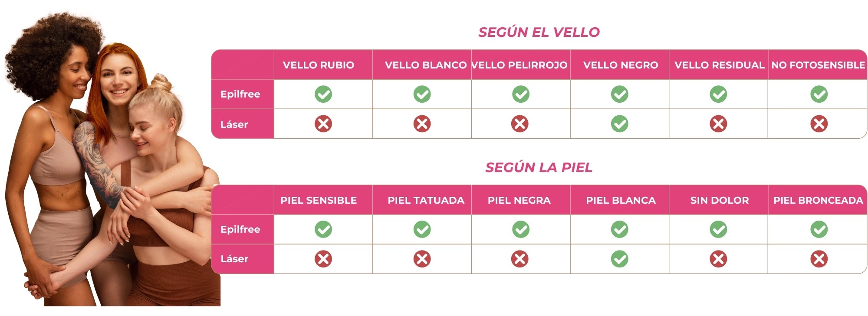Screen dimensions: 868x316
Task: Click Láser red cross under PIEL BRONCEADA
Action: click(x=819, y=259)
